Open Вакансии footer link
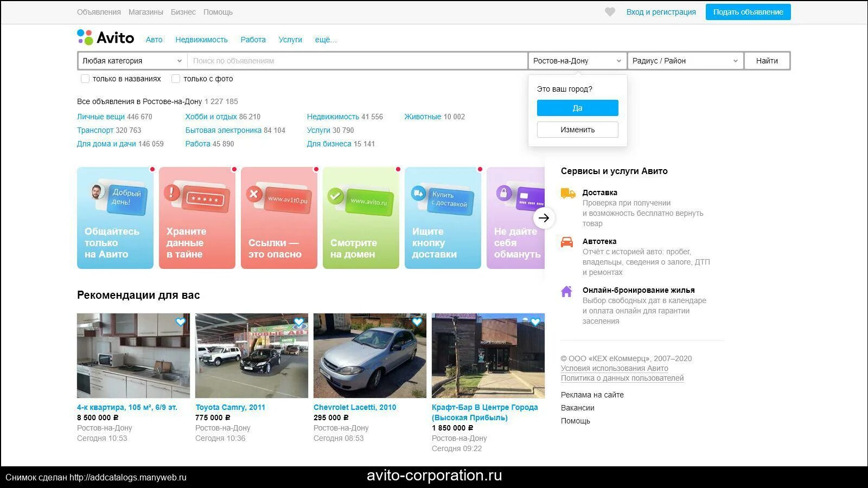Image resolution: width=868 pixels, height=488 pixels. tap(578, 408)
